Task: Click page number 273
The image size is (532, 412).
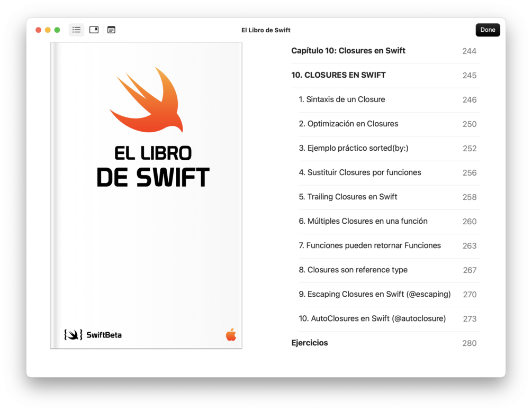Action: tap(470, 319)
